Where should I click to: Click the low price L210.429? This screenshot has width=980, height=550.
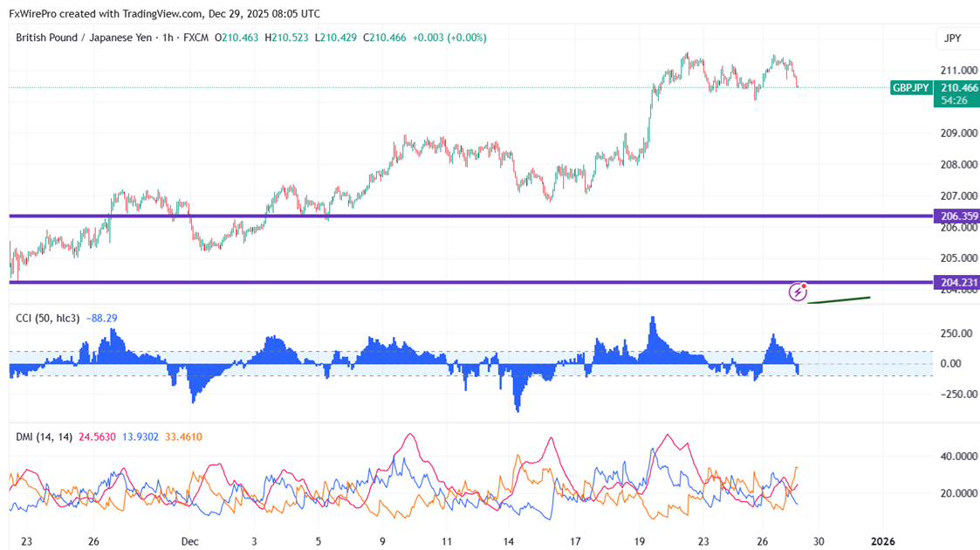(336, 38)
